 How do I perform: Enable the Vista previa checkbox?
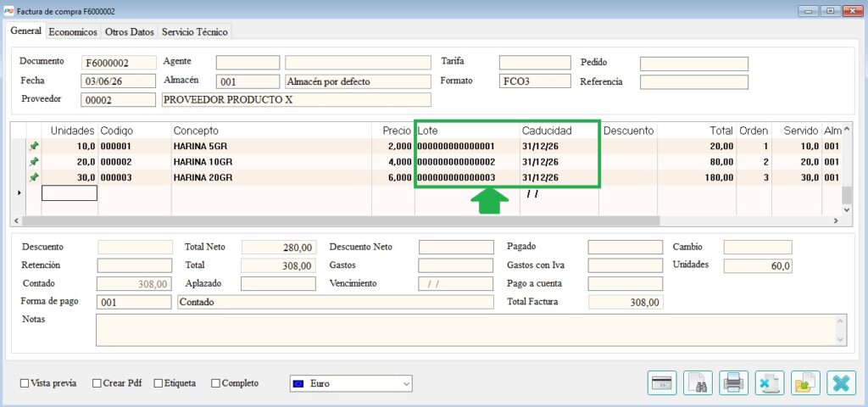pyautogui.click(x=25, y=383)
